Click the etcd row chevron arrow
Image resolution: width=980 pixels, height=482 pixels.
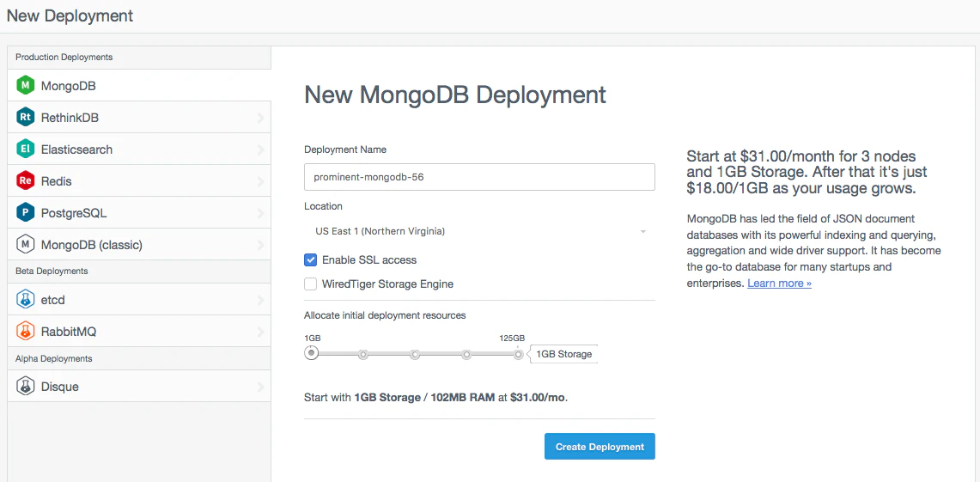(260, 300)
